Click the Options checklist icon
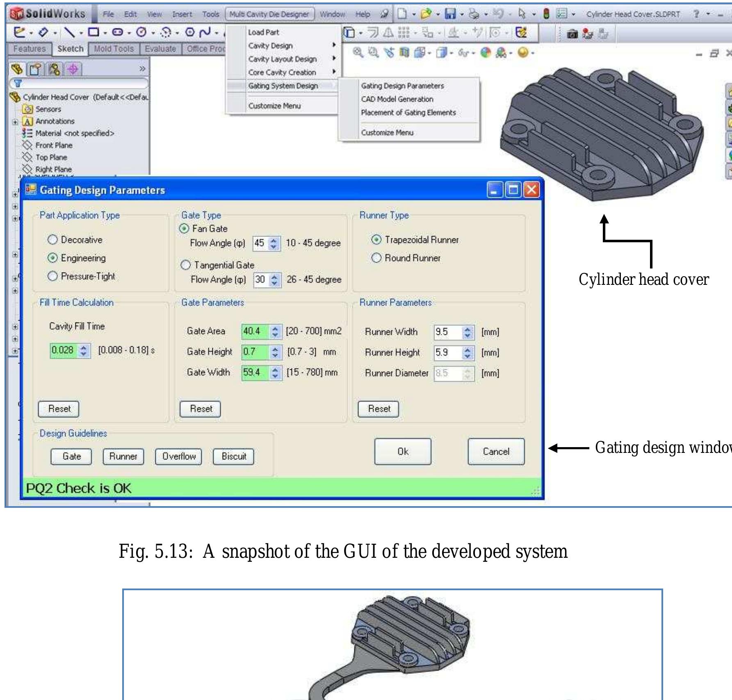Screen dimensions: 732x700 [x=561, y=14]
